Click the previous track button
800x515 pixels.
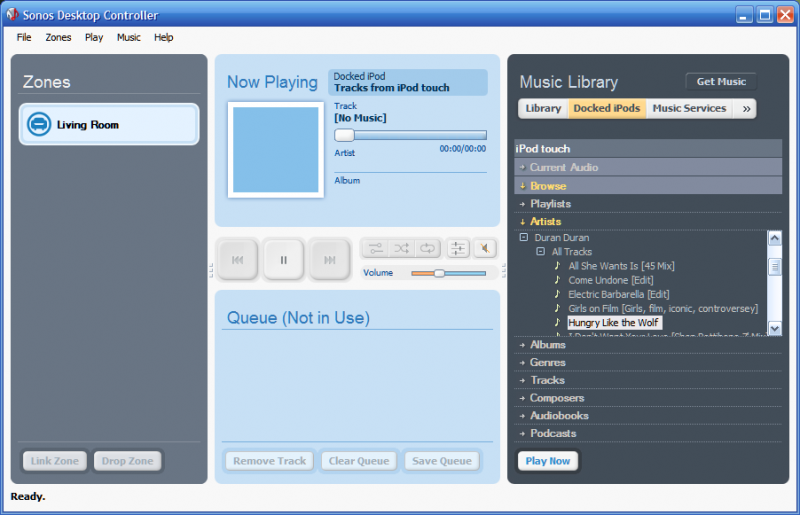pyautogui.click(x=238, y=260)
